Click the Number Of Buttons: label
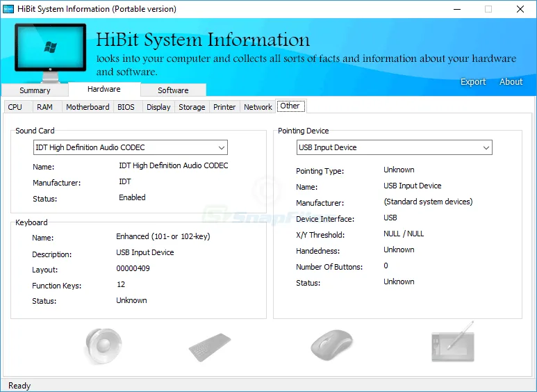Viewport: 537px width, 392px height. (x=329, y=267)
